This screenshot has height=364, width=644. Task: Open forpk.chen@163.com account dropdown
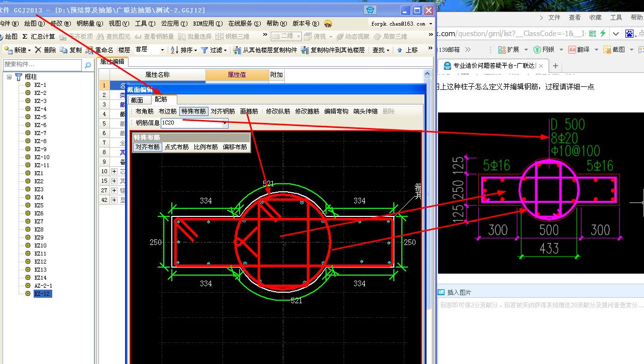point(430,24)
